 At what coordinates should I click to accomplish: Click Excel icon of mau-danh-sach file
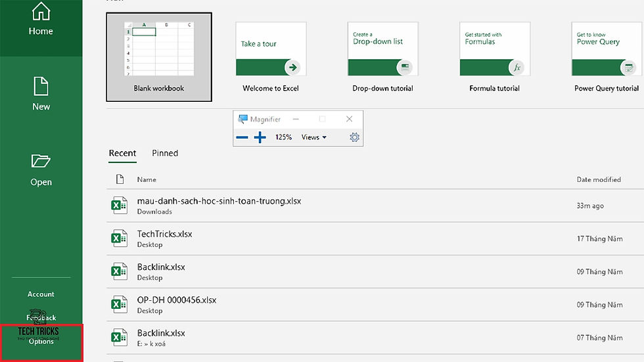click(x=119, y=205)
